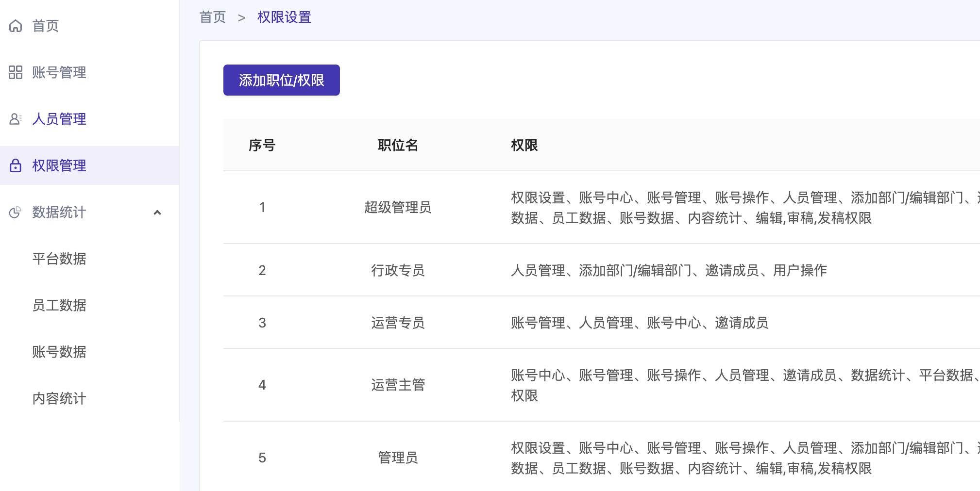Click the person icon for 人员管理

tap(16, 118)
